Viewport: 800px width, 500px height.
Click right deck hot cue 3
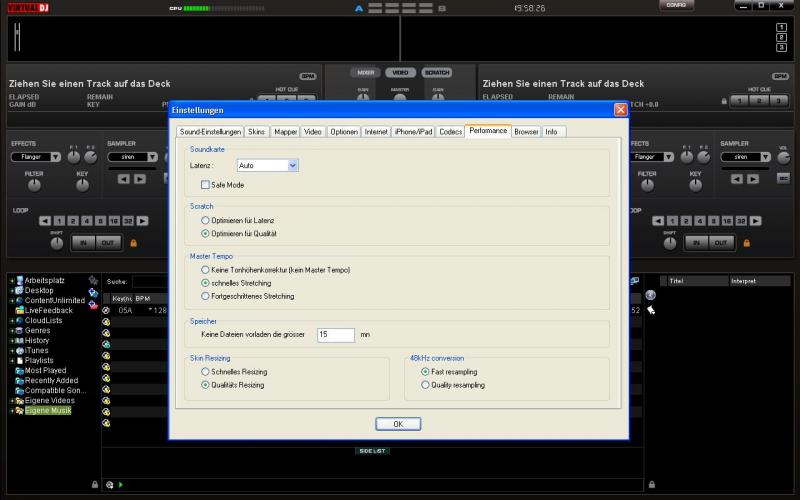(x=779, y=101)
